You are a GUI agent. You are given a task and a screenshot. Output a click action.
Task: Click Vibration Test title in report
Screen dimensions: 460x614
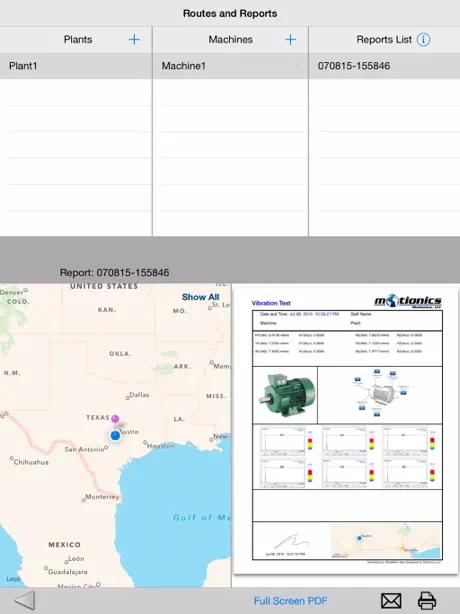tap(271, 303)
